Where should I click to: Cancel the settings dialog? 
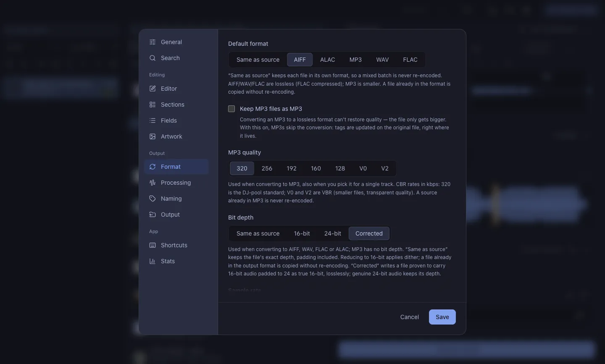(410, 317)
